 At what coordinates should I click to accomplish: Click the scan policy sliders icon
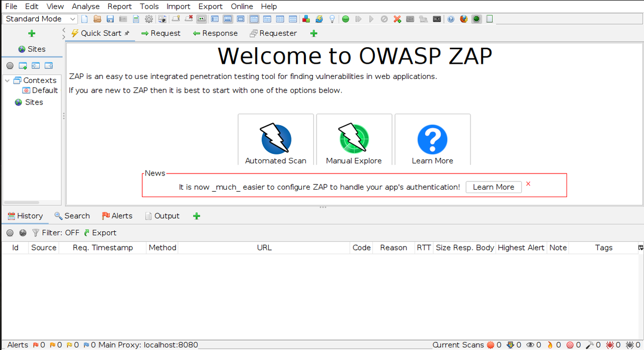[x=410, y=19]
